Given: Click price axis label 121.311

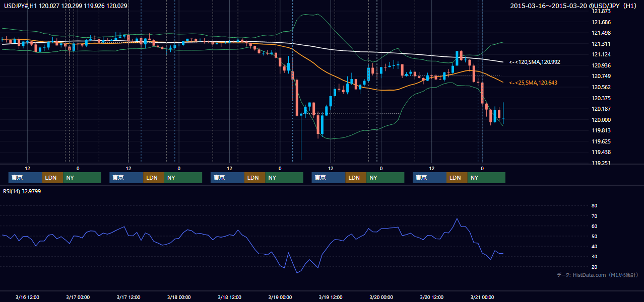Looking at the screenshot, I should [601, 44].
